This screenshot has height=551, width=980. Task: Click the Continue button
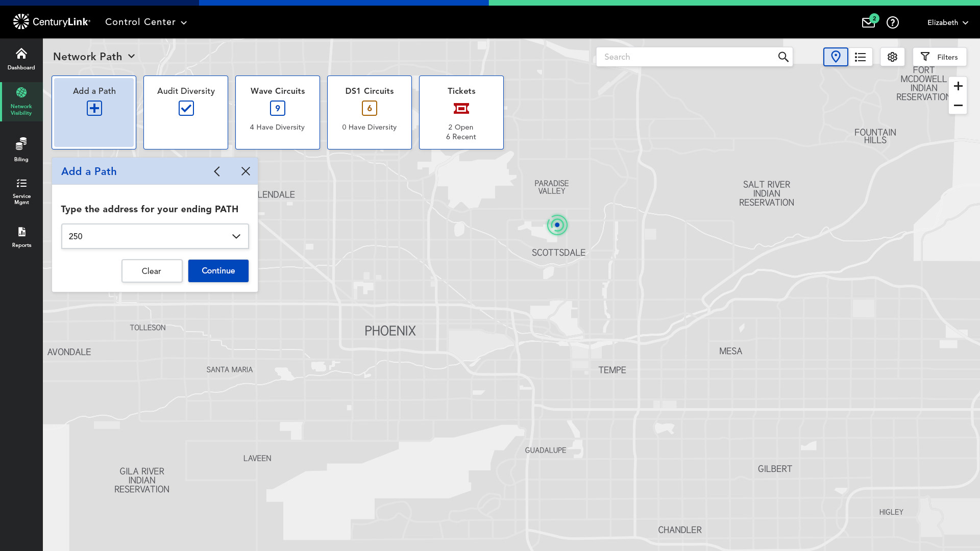tap(218, 271)
